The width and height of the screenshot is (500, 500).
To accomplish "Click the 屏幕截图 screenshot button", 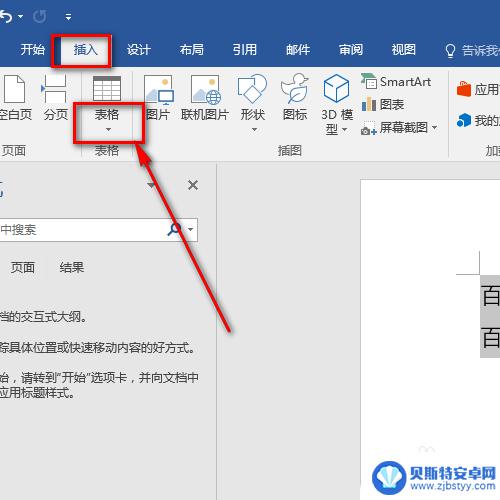I will click(x=394, y=127).
